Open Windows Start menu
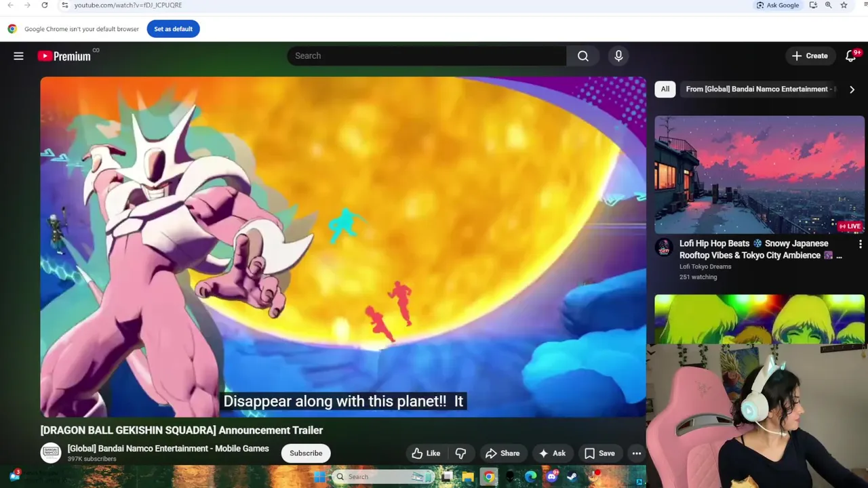Screen dimensions: 868x488 point(319,477)
